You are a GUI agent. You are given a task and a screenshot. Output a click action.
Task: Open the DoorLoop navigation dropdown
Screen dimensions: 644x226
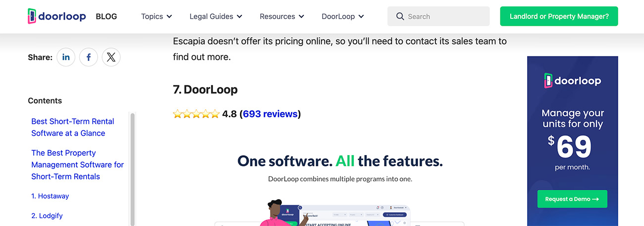(x=342, y=16)
